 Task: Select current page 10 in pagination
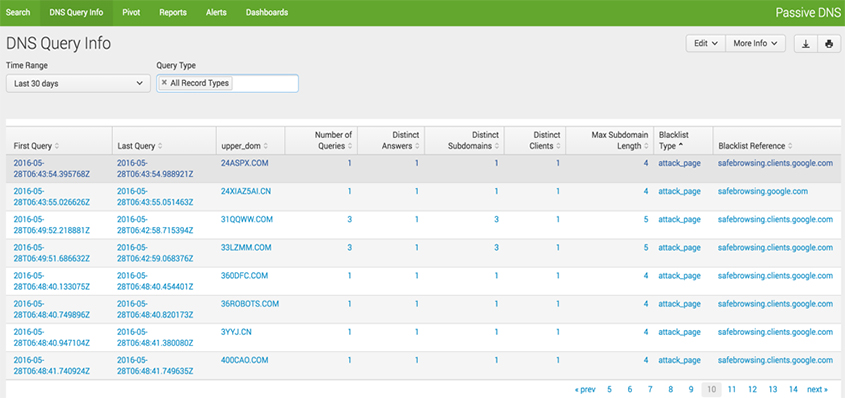[x=711, y=389]
